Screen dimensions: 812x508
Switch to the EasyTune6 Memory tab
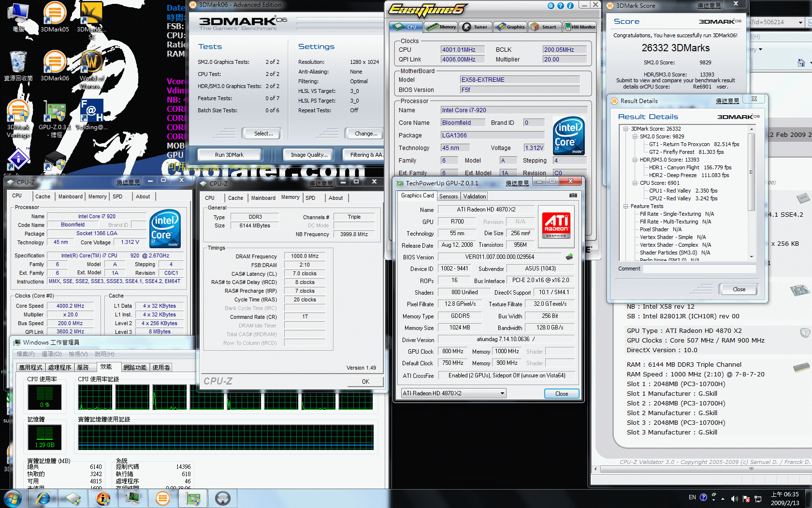(x=441, y=27)
